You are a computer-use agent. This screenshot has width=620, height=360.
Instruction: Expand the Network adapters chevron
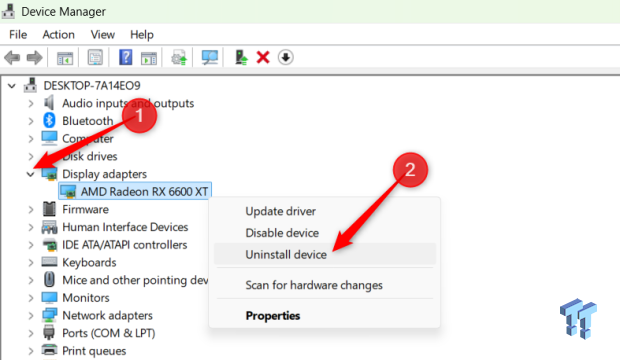click(x=31, y=316)
